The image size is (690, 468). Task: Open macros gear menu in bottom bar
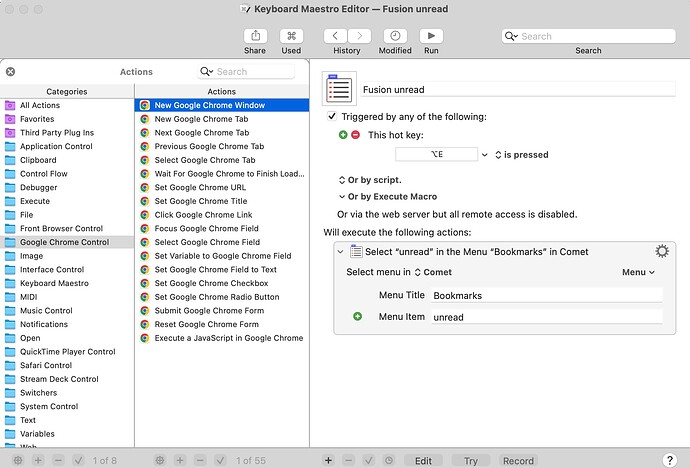[x=160, y=461]
